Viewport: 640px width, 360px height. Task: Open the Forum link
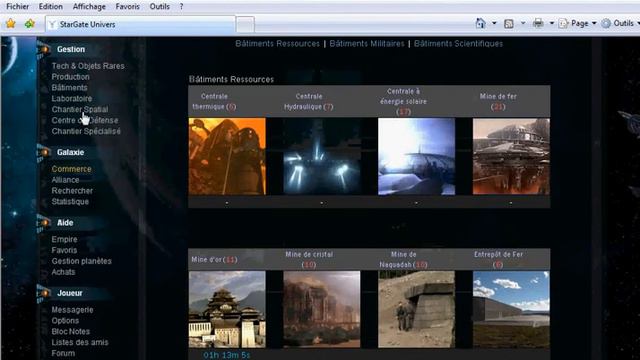(x=63, y=353)
